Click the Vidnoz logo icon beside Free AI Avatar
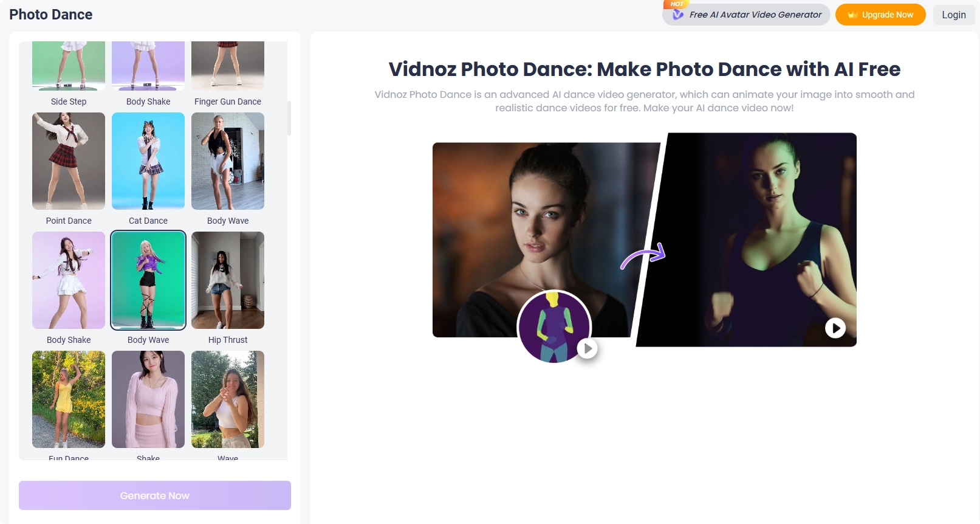The width and height of the screenshot is (980, 524). pyautogui.click(x=678, y=15)
